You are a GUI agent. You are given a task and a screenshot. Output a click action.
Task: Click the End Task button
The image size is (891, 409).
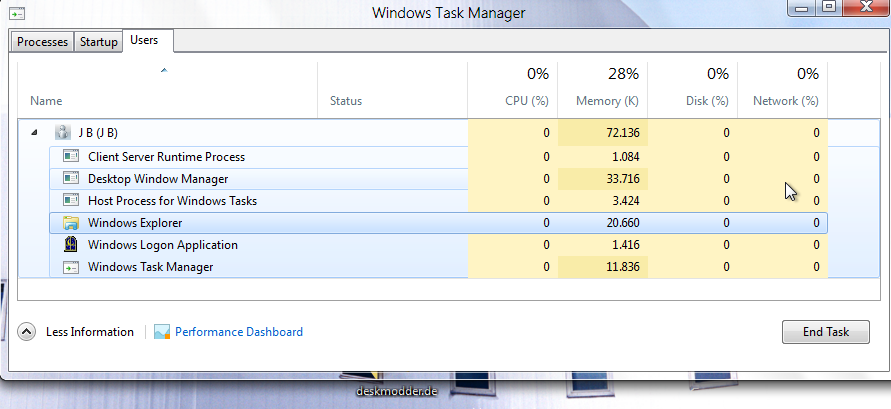pyautogui.click(x=826, y=332)
